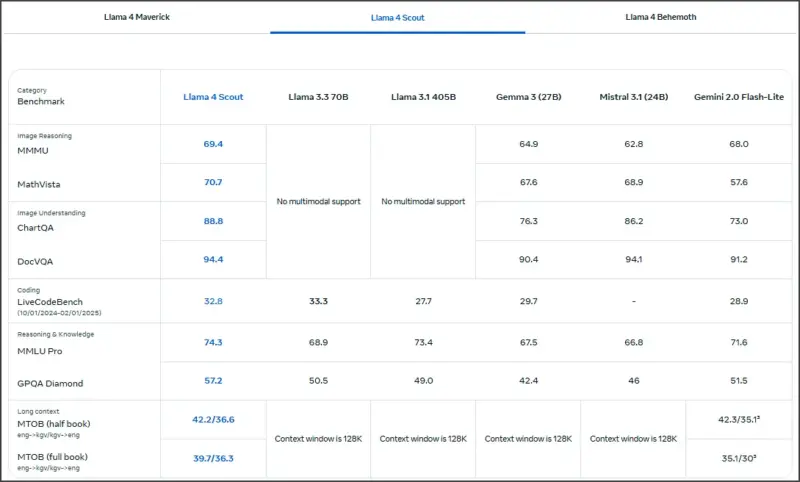Screen dimensions: 800x482
Task: Click Mistral 3.1 ChartQA score 86.2
Action: (634, 221)
